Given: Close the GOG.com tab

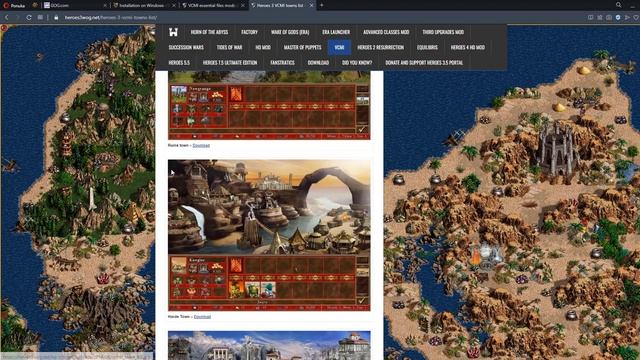Looking at the screenshot, I should point(105,5).
